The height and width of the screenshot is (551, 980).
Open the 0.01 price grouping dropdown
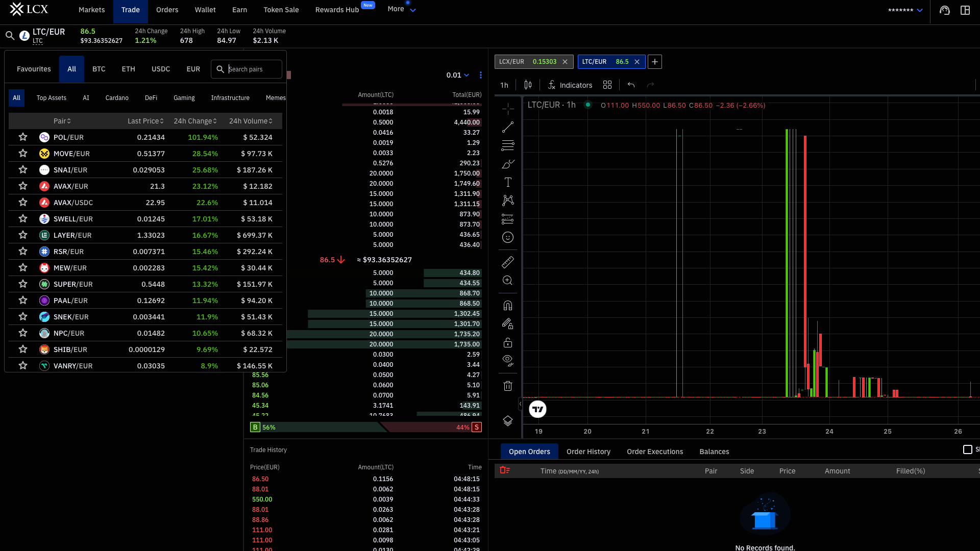click(x=458, y=75)
